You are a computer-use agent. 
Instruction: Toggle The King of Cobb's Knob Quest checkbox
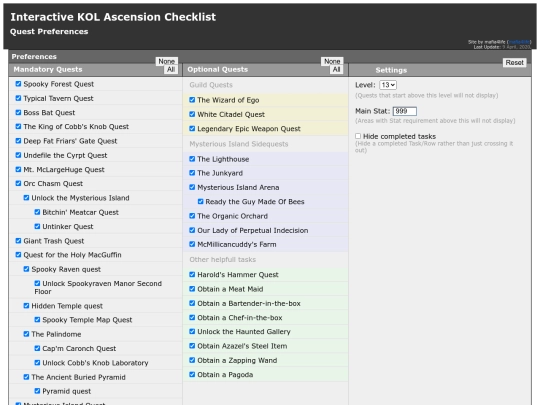[18, 126]
